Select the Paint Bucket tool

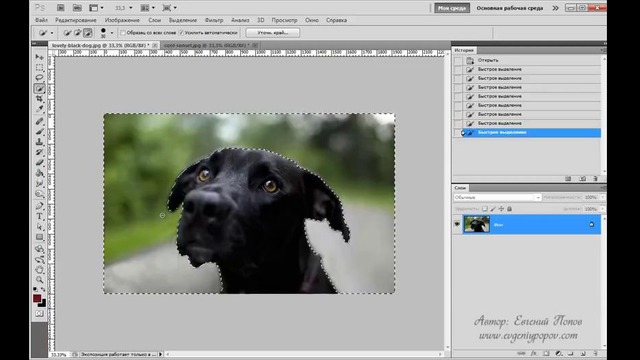[x=39, y=173]
